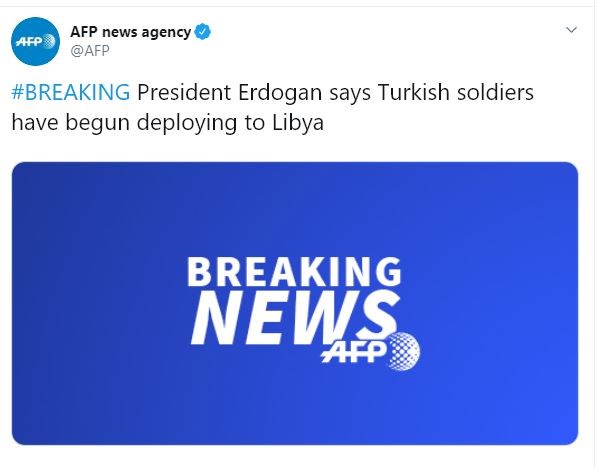Click the italic NEWS word in image
The image size is (597, 468).
pyautogui.click(x=295, y=318)
